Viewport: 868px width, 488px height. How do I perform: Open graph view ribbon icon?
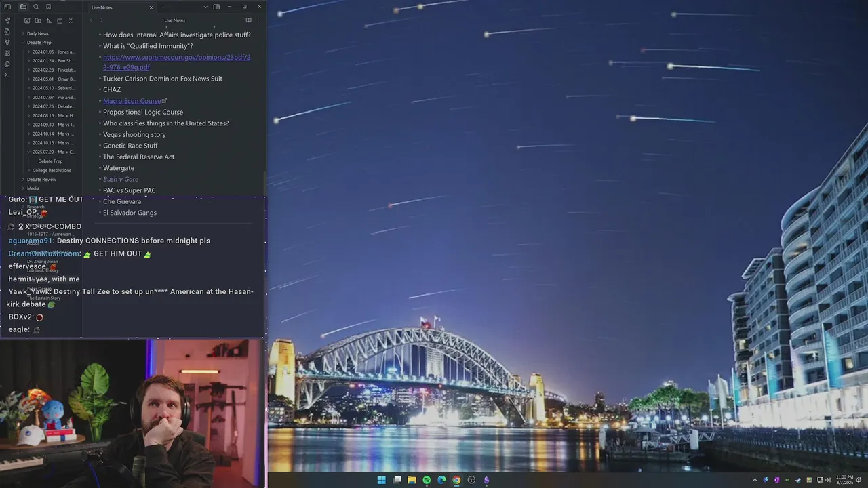[7, 42]
